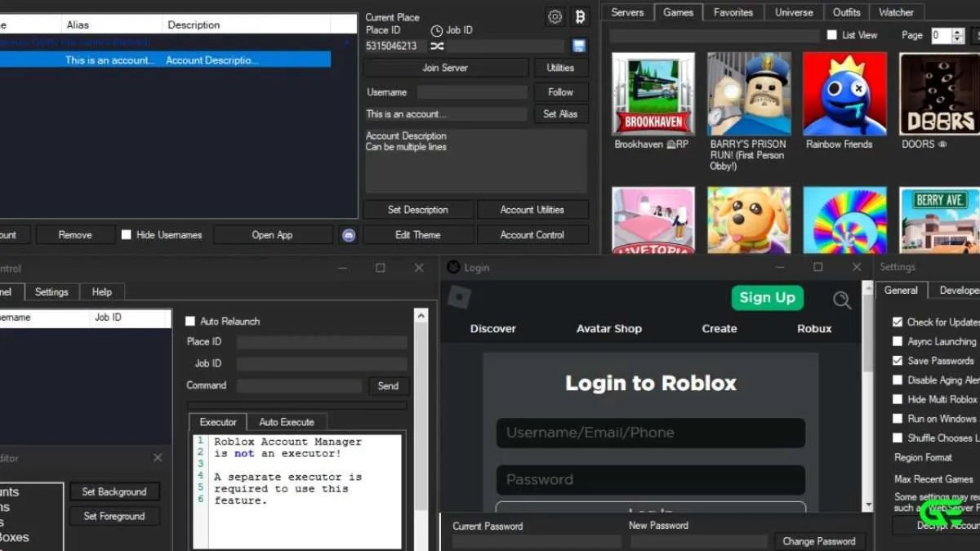Image resolution: width=980 pixels, height=551 pixels.
Task: Click the Change Password button
Action: coord(819,541)
